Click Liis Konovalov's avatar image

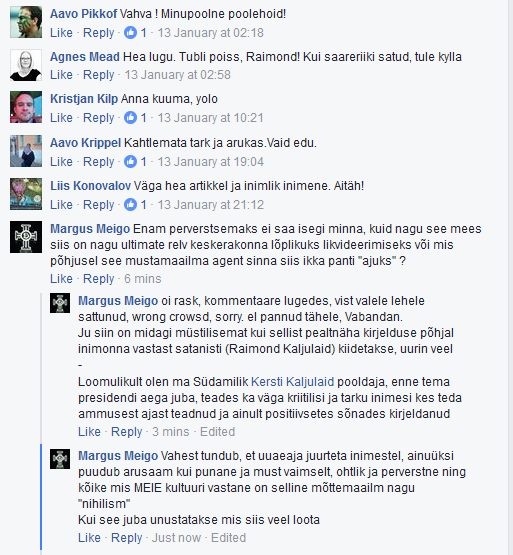point(26,194)
